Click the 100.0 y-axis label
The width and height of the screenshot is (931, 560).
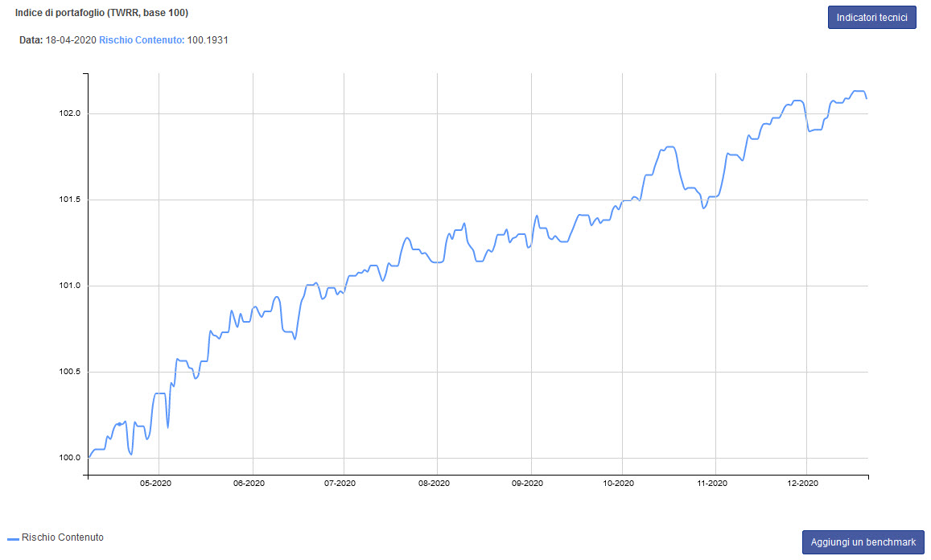pyautogui.click(x=69, y=458)
